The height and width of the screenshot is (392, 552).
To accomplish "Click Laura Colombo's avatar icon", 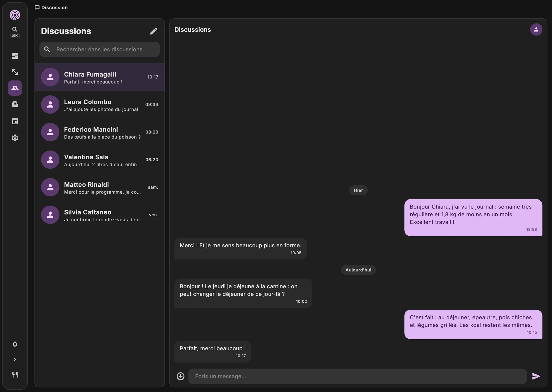I will (x=50, y=104).
